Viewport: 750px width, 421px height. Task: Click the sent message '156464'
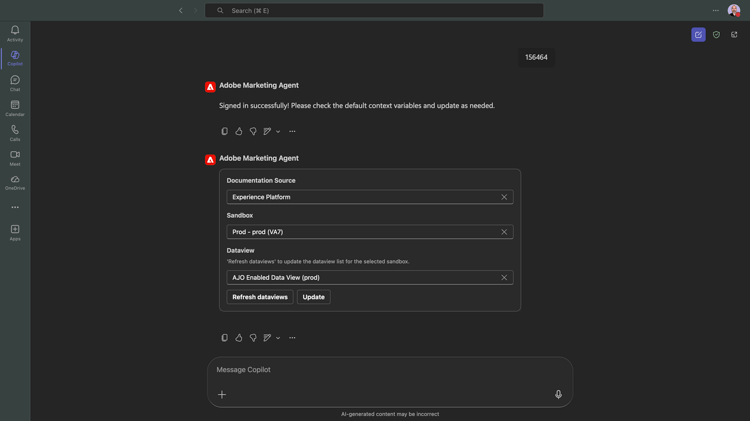pyautogui.click(x=536, y=57)
